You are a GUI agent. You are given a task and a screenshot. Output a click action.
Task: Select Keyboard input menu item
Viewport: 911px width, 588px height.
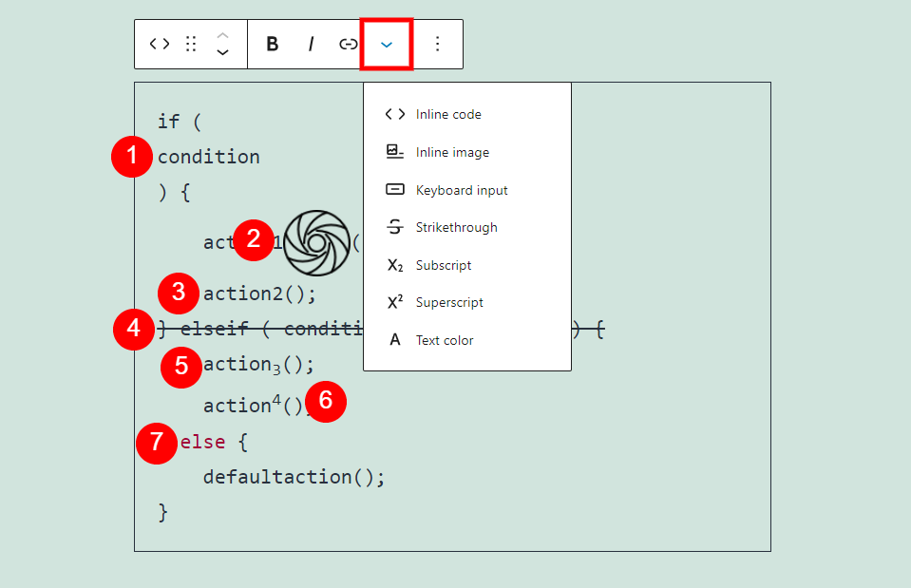[x=461, y=190]
